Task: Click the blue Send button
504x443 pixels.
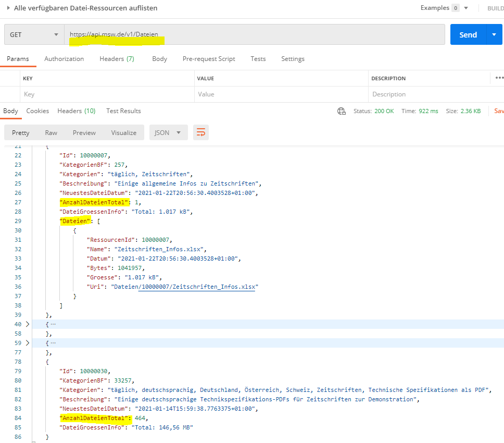Action: (468, 35)
